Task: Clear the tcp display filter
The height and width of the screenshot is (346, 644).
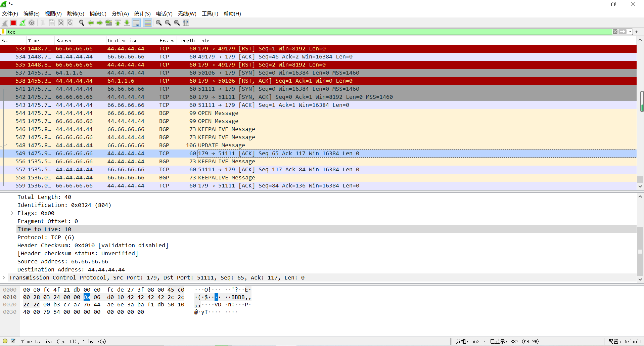Action: (615, 32)
